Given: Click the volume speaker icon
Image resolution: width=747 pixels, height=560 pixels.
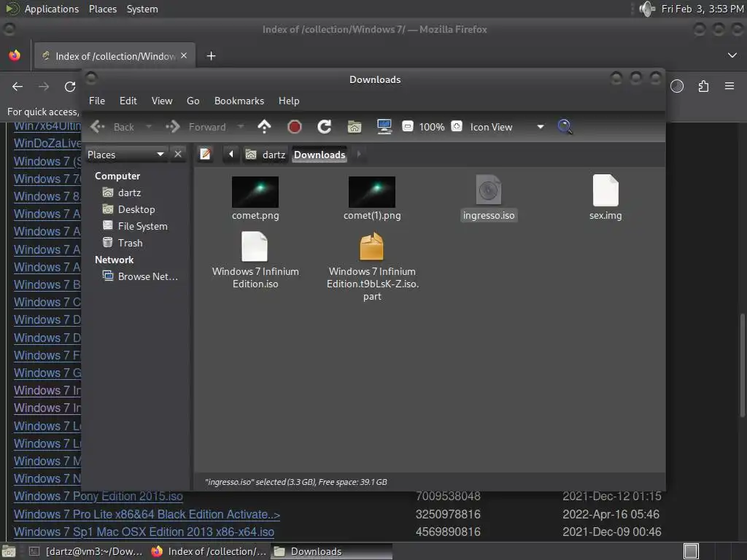Looking at the screenshot, I should tap(647, 9).
